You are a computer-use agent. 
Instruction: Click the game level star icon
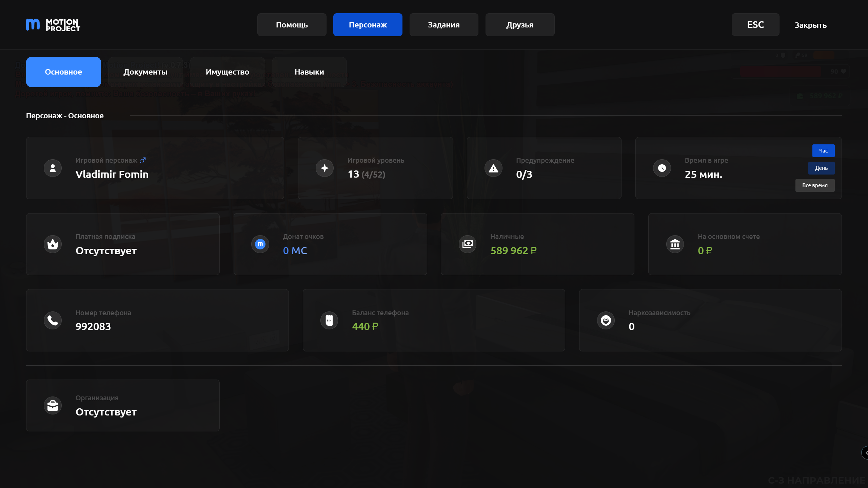[324, 168]
